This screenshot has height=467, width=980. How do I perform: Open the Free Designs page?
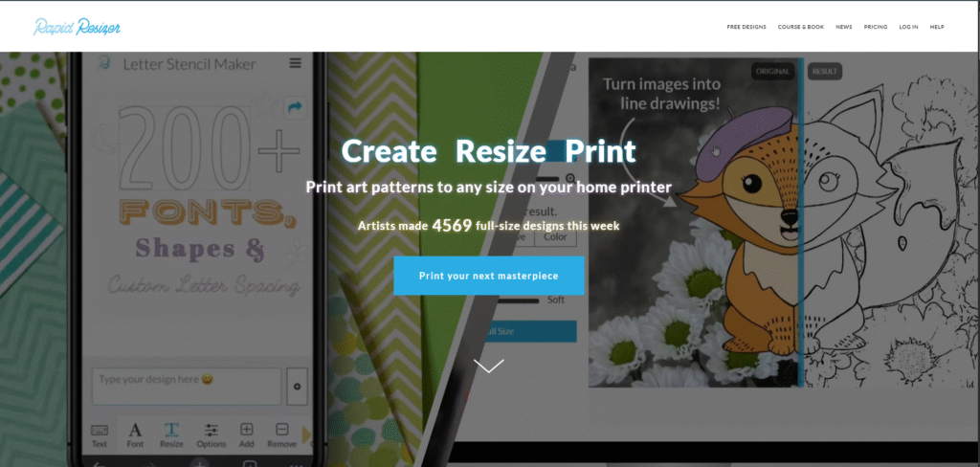point(746,27)
